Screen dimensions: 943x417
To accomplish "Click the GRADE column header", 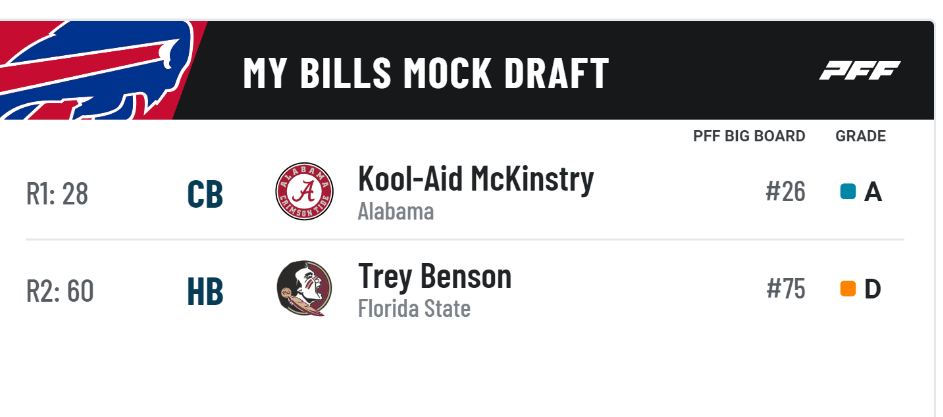I will coord(861,136).
